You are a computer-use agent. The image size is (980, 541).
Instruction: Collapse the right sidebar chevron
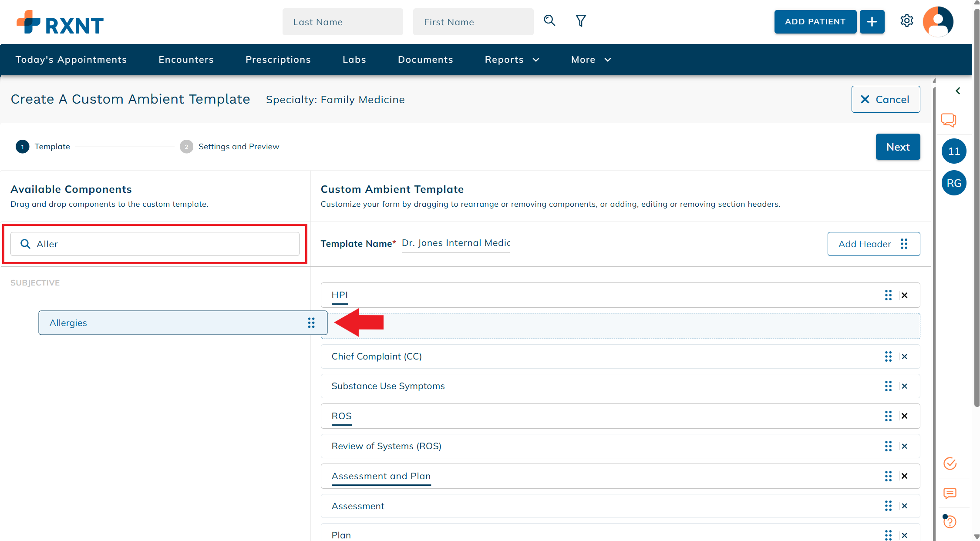pyautogui.click(x=958, y=91)
